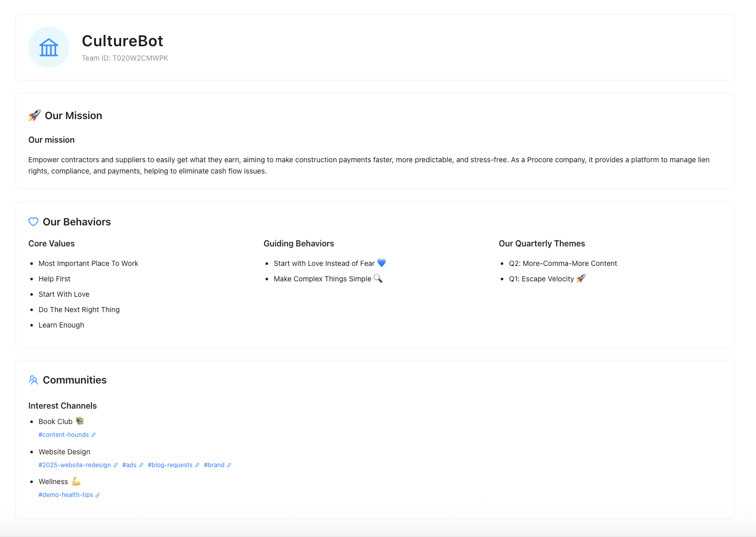
Task: Open the #ads channel link
Action: [129, 465]
